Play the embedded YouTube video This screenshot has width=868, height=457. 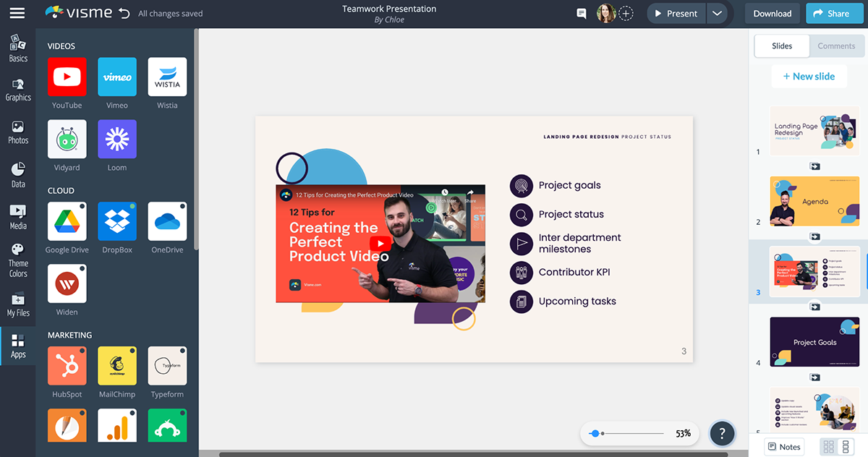380,244
